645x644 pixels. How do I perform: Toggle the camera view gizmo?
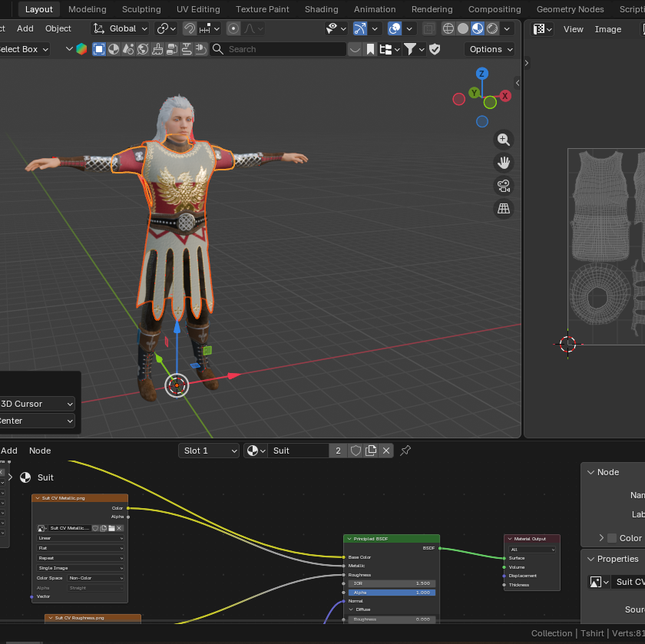point(504,186)
